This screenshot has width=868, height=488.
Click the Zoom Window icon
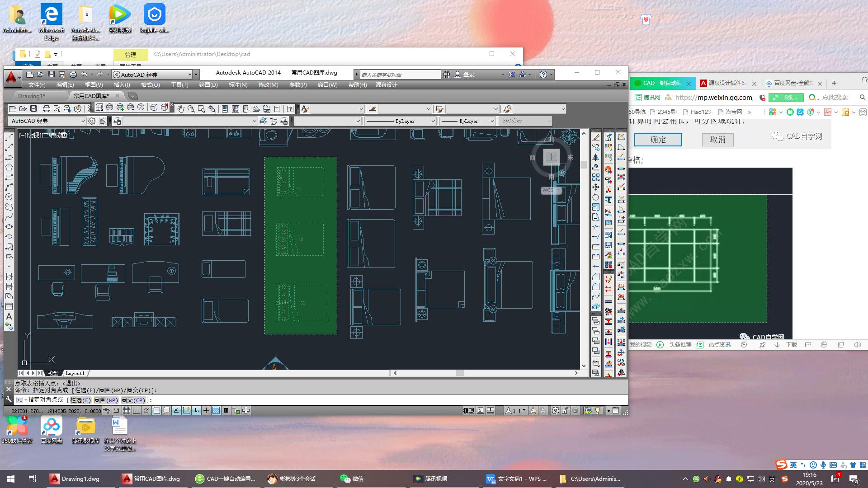pyautogui.click(x=201, y=109)
